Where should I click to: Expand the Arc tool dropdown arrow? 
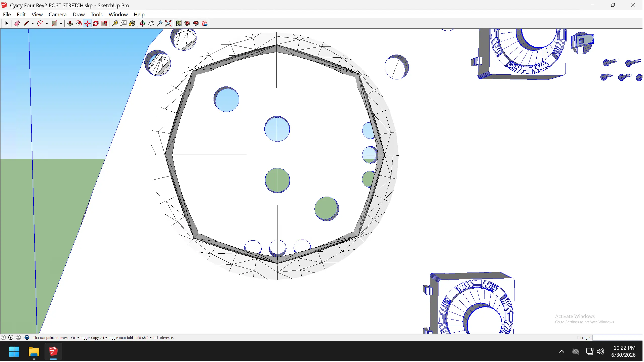point(47,24)
